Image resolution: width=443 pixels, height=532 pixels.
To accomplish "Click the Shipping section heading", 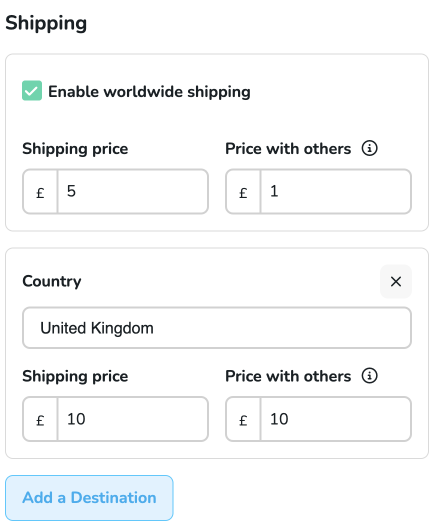I will (x=46, y=23).
